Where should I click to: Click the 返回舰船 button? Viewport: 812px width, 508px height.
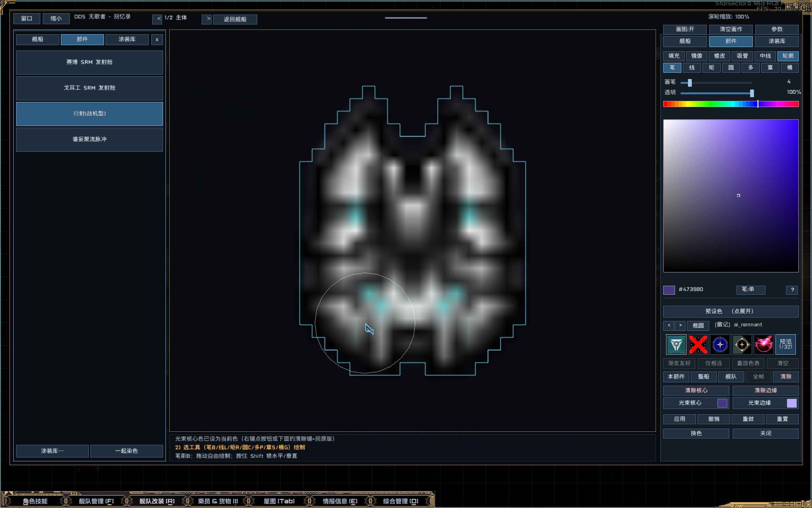[x=235, y=19]
